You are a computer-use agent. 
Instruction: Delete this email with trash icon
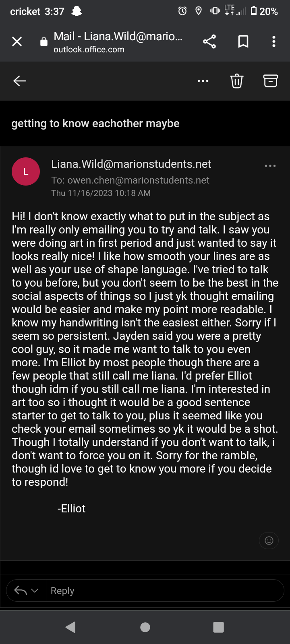(x=237, y=81)
